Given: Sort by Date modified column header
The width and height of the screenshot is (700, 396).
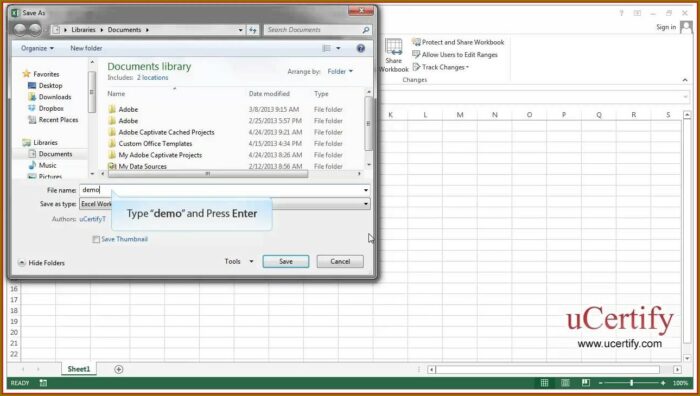Looking at the screenshot, I should (269, 94).
